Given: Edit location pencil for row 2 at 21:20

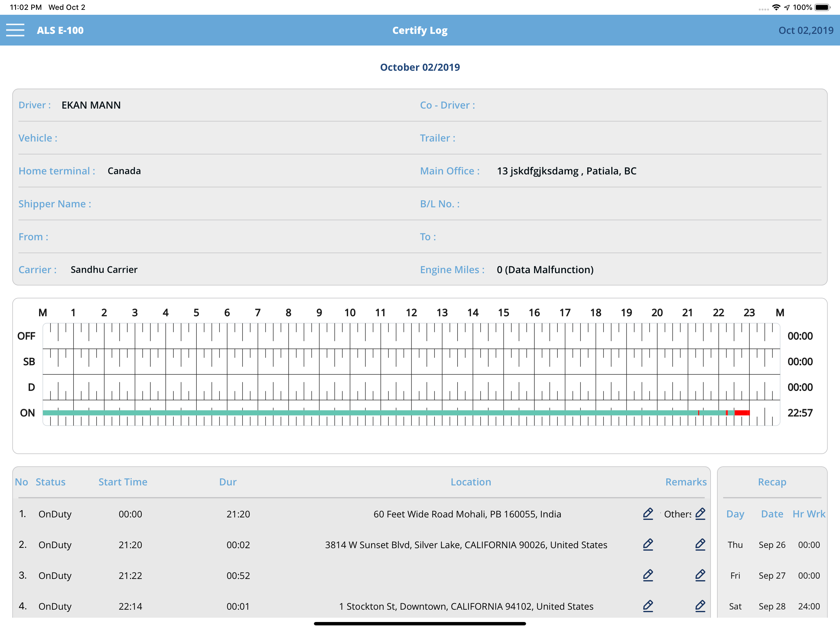Looking at the screenshot, I should tap(648, 544).
